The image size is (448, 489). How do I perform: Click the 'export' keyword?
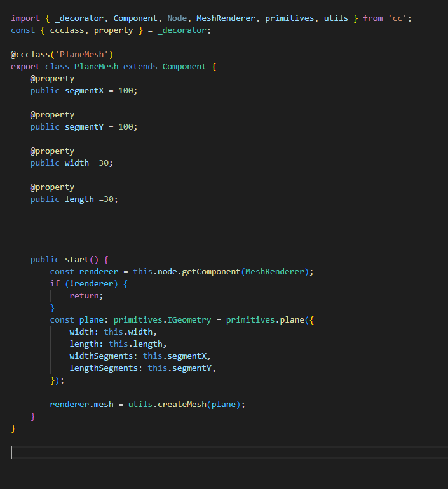[x=25, y=67]
